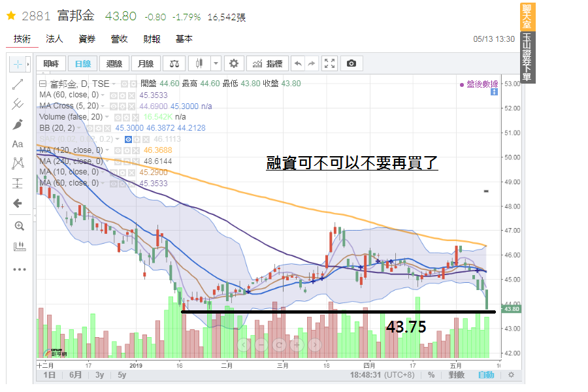Set the range to 6月
588x392 pixels.
point(75,375)
